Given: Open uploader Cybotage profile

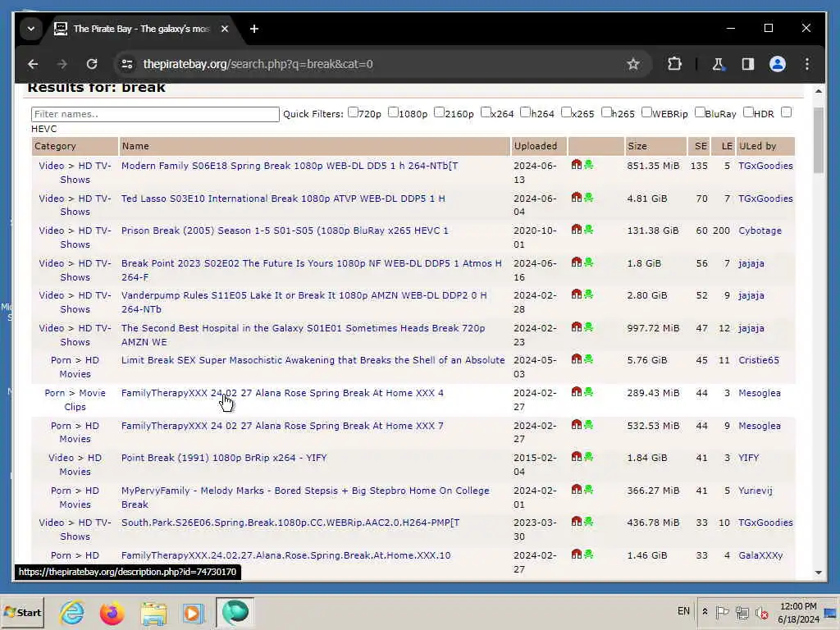Looking at the screenshot, I should click(760, 231).
